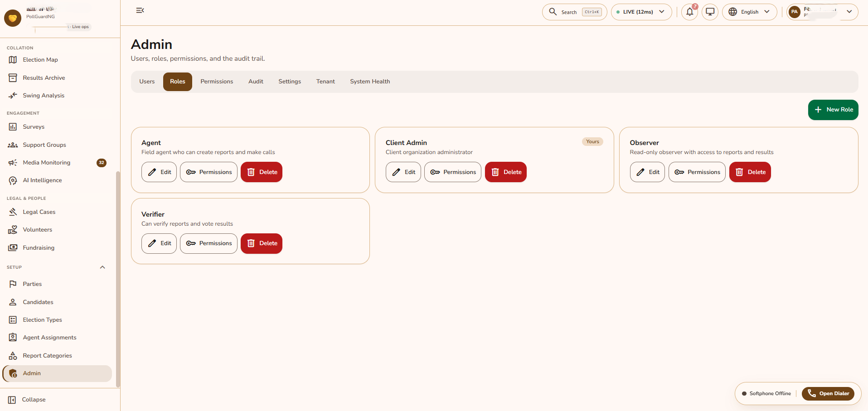Open the English language dropdown
The image size is (868, 411).
tap(749, 12)
